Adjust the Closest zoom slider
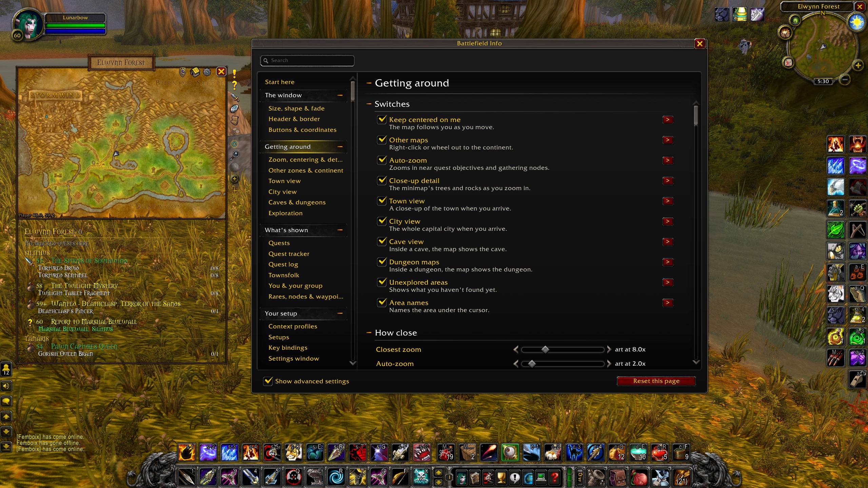The image size is (868, 488). pos(563,349)
